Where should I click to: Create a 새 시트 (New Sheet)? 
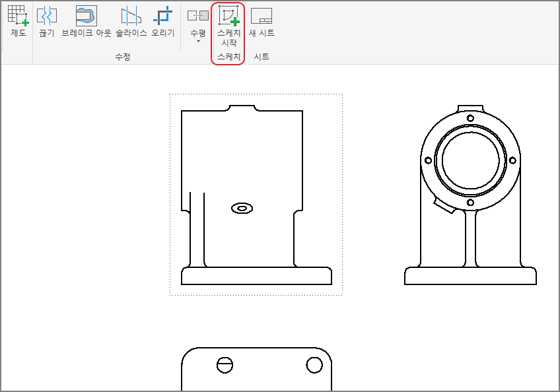[x=262, y=21]
